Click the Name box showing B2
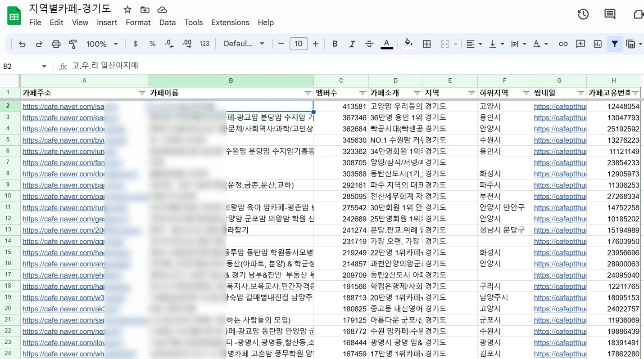The height and width of the screenshot is (359, 644). coord(25,66)
